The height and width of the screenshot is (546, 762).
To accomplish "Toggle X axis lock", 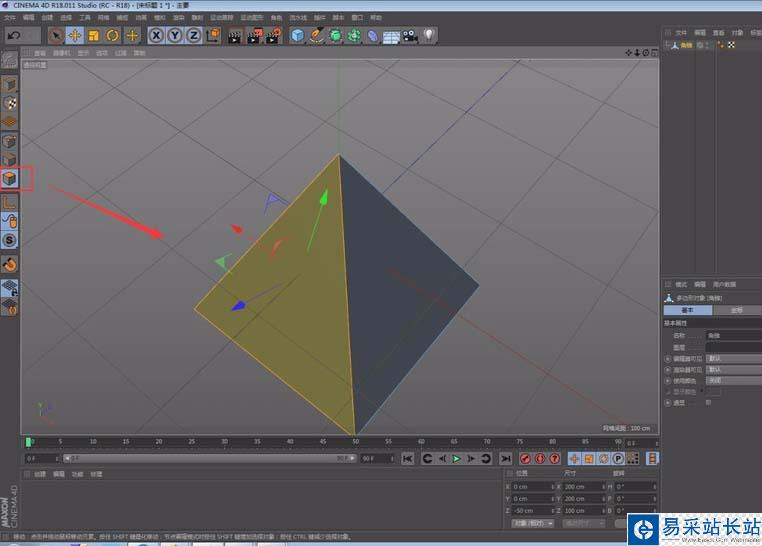I will click(x=156, y=35).
